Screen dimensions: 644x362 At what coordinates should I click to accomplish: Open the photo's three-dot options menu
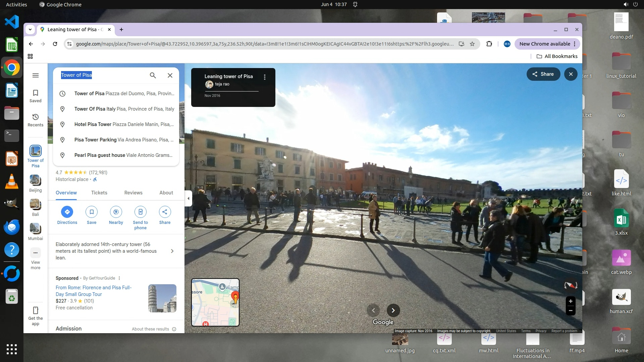(265, 77)
